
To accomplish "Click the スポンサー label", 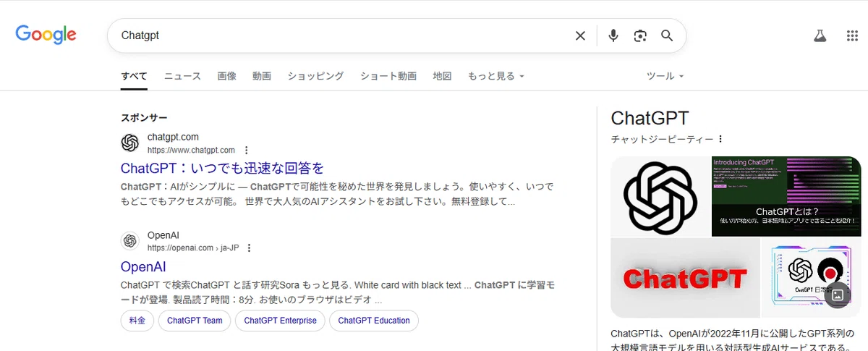I will pyautogui.click(x=144, y=118).
